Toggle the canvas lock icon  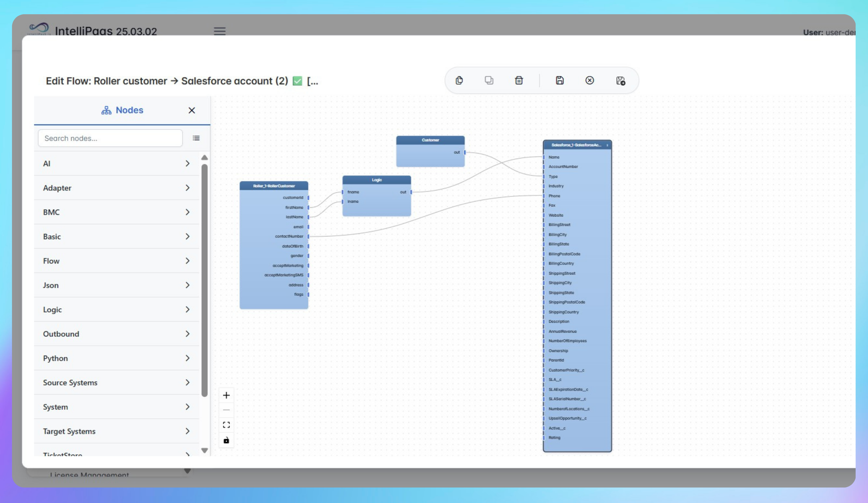coord(226,440)
